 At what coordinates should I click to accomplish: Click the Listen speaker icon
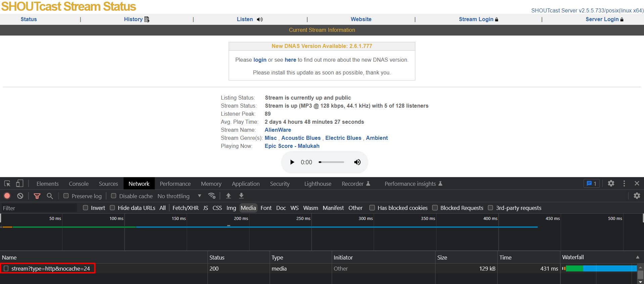(260, 19)
